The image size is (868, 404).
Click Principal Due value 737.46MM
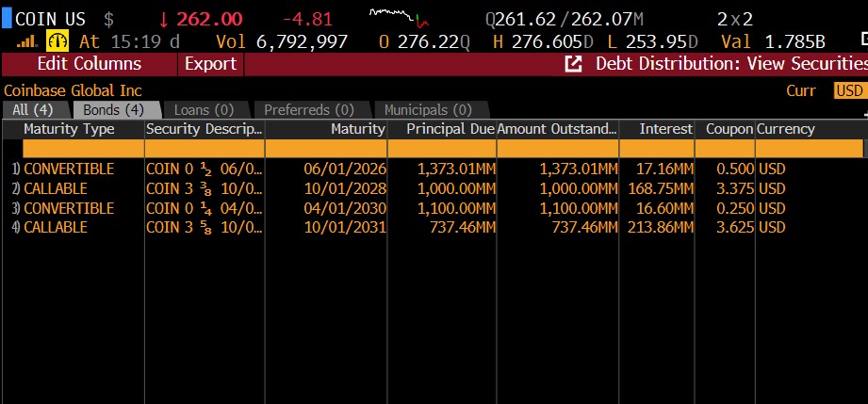(462, 228)
